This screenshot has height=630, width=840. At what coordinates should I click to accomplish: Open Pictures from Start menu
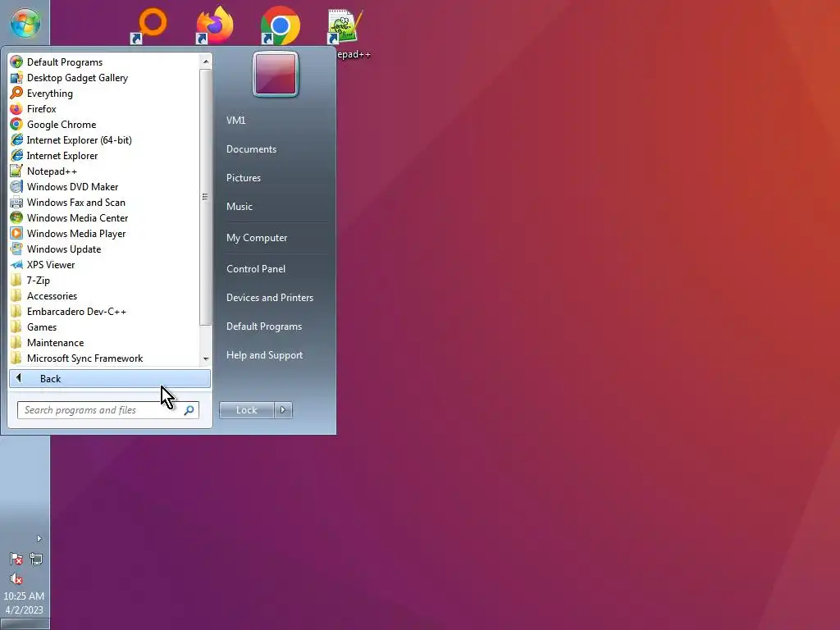click(x=243, y=178)
